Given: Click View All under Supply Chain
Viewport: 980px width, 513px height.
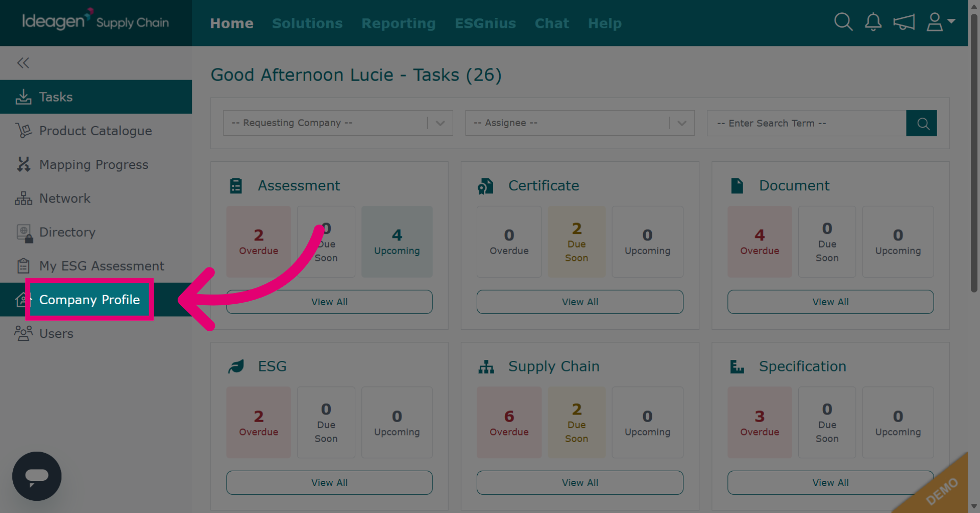Looking at the screenshot, I should [580, 482].
